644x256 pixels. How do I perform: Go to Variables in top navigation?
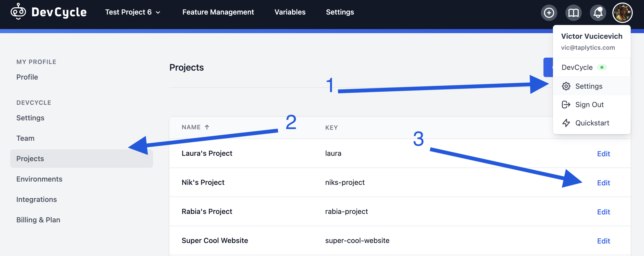pos(290,12)
